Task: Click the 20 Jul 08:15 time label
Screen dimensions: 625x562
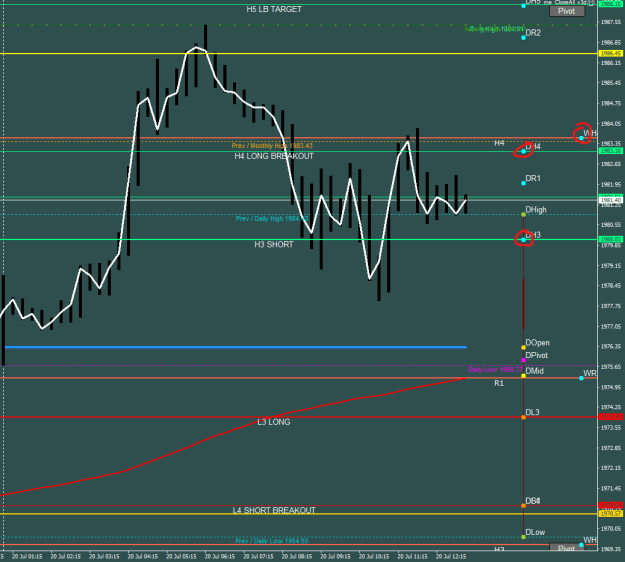Action: click(x=297, y=556)
